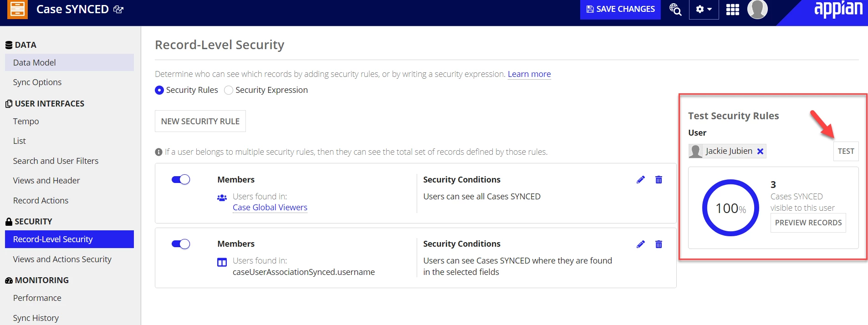Open Views and Header settings

point(46,180)
